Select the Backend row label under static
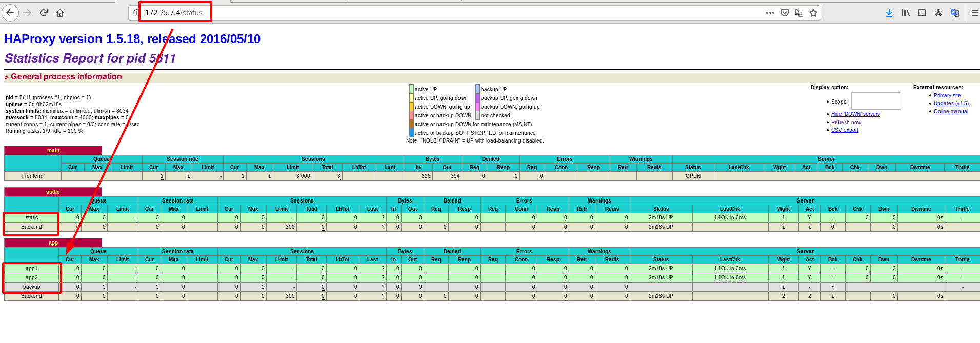 (x=32, y=227)
